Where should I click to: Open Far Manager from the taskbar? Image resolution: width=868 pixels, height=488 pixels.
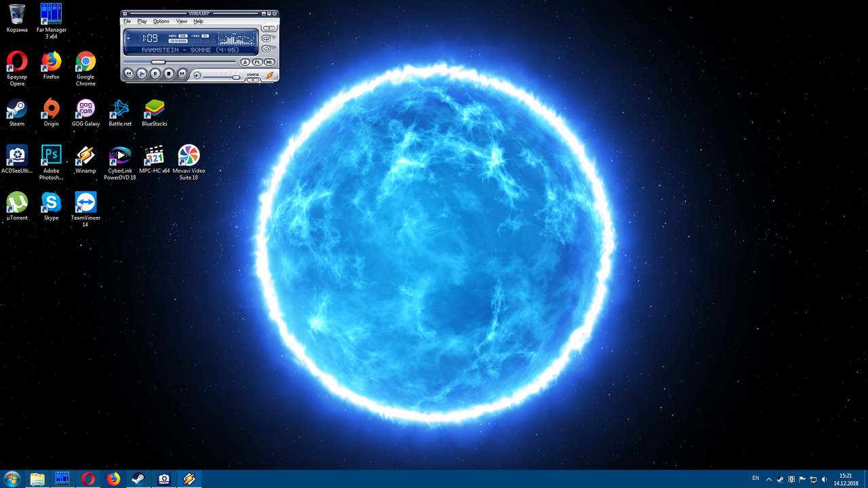[x=62, y=479]
